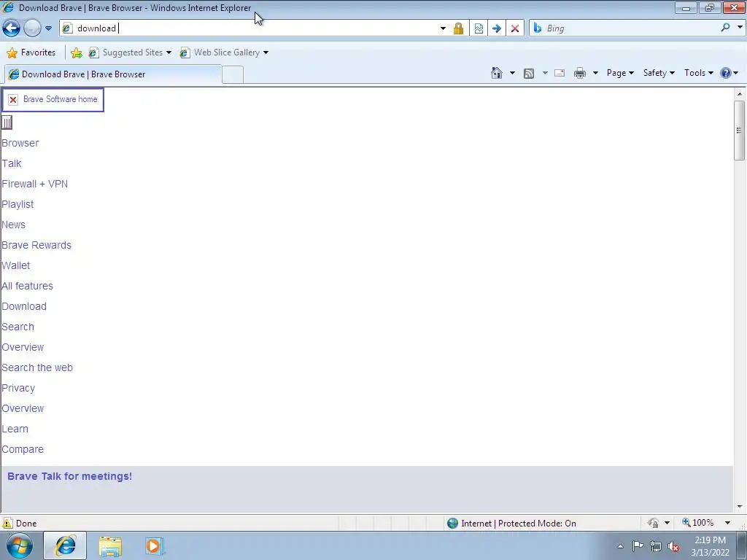Image resolution: width=747 pixels, height=560 pixels.
Task: Click the search magnifier icon
Action: tap(725, 28)
